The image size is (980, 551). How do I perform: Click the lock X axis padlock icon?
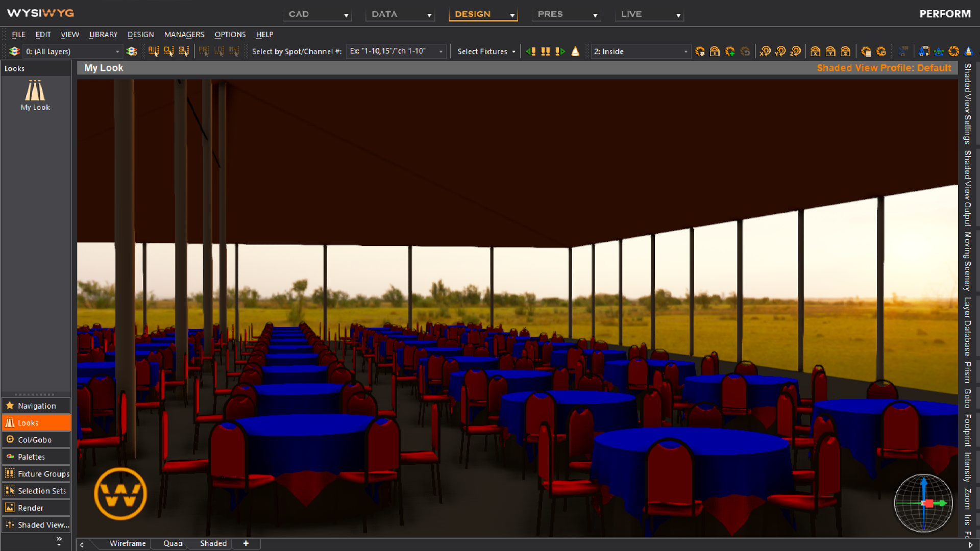click(x=815, y=51)
